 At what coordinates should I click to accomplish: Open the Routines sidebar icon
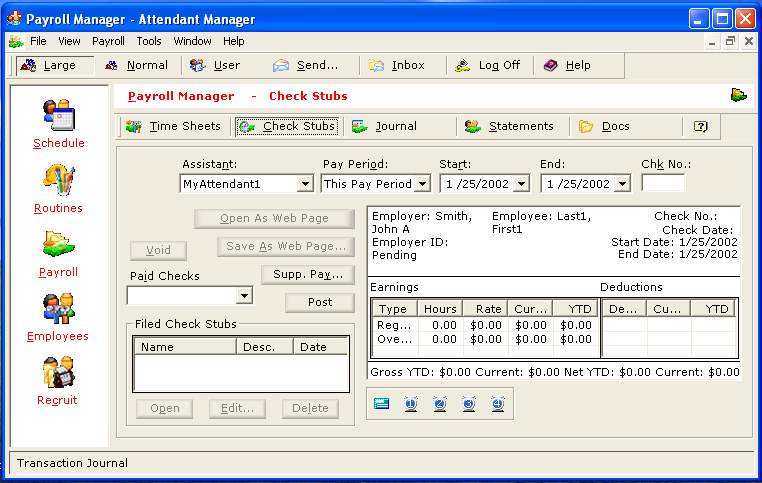[58, 182]
